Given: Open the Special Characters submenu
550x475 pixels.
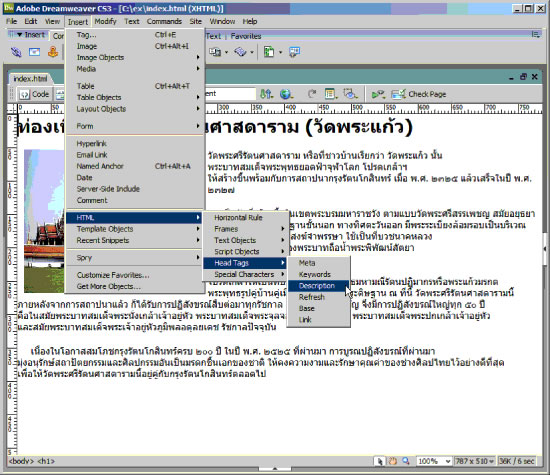Looking at the screenshot, I should point(245,274).
